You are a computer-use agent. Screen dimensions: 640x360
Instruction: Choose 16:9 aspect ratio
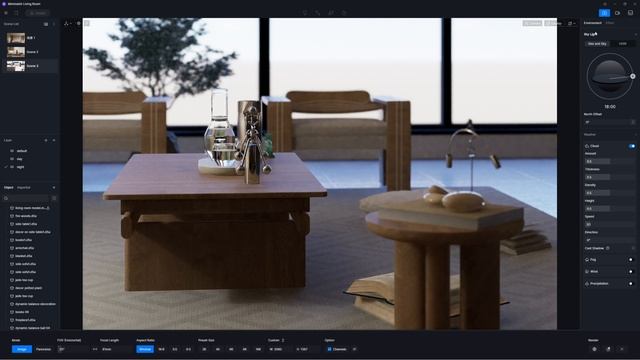point(162,349)
